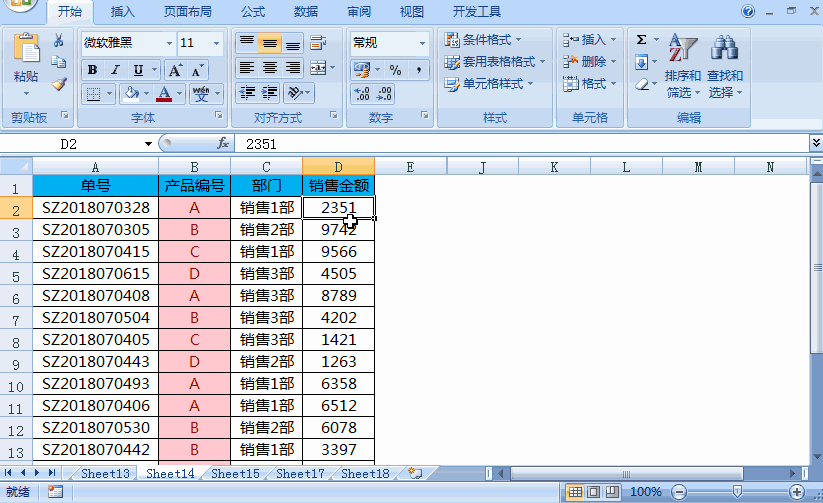Open 格式 cells dropdown

pyautogui.click(x=589, y=83)
